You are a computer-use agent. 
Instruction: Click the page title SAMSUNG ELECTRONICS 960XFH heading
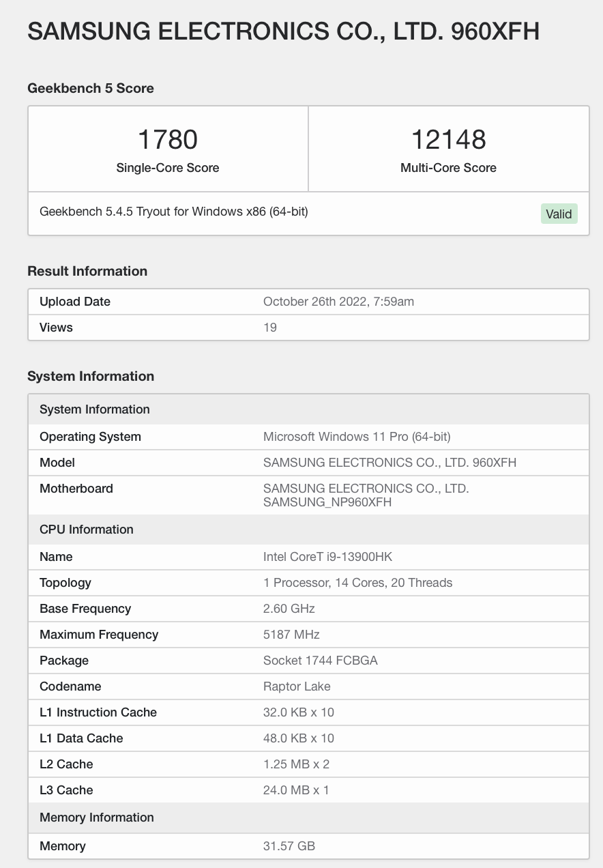pos(283,31)
